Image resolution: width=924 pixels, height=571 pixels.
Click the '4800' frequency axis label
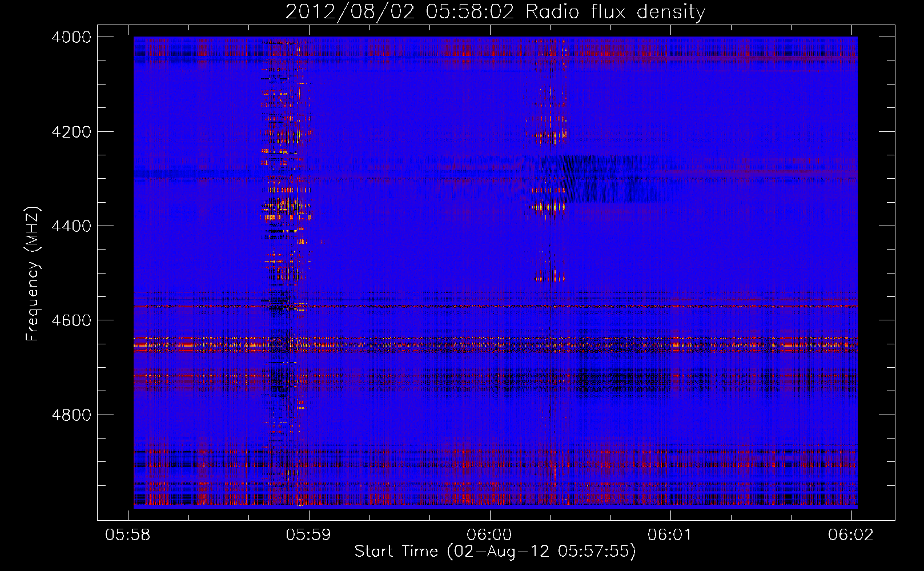[x=71, y=415]
